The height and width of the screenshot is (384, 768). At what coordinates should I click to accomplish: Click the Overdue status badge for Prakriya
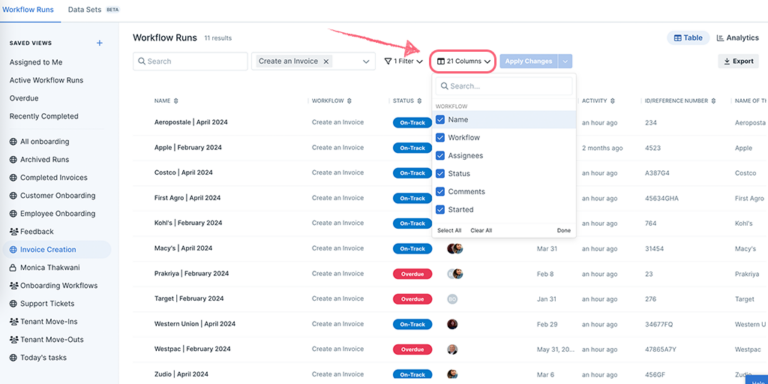[x=412, y=274]
